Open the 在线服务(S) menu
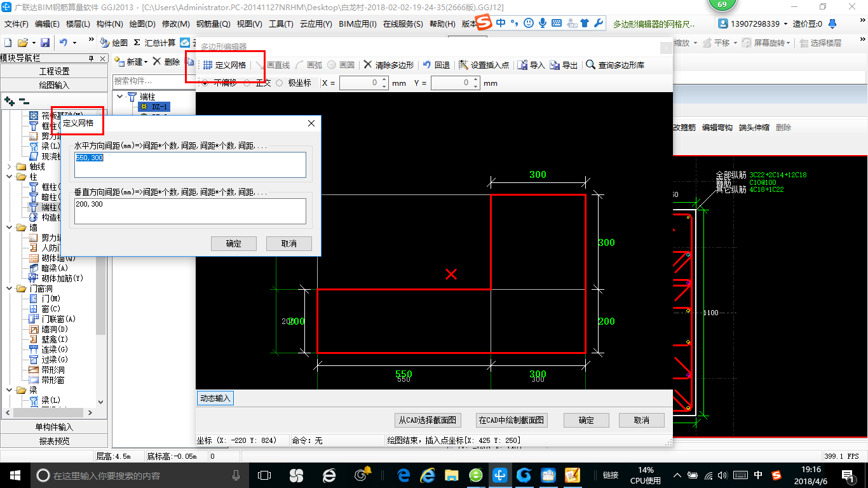Screen dimensions: 868x488 (403, 24)
